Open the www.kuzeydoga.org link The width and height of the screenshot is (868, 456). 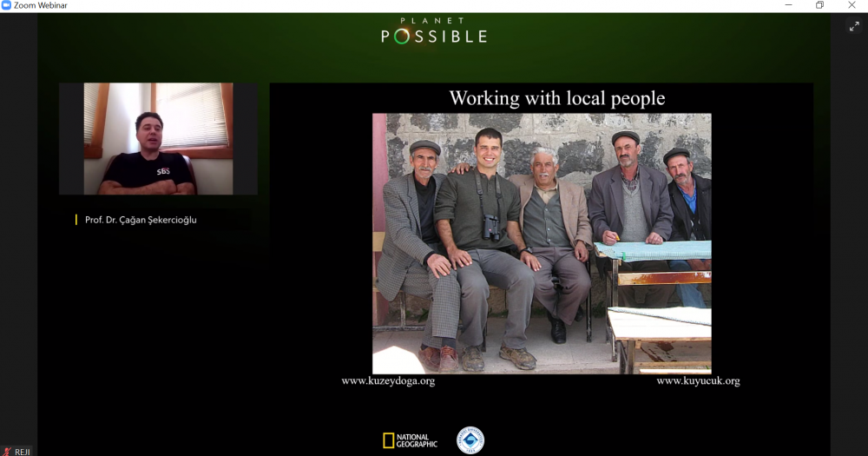click(x=388, y=381)
